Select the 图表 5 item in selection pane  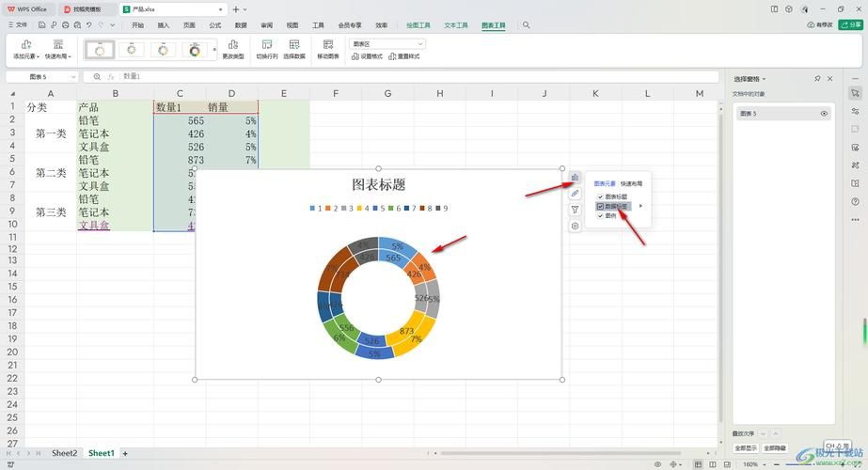coord(782,114)
